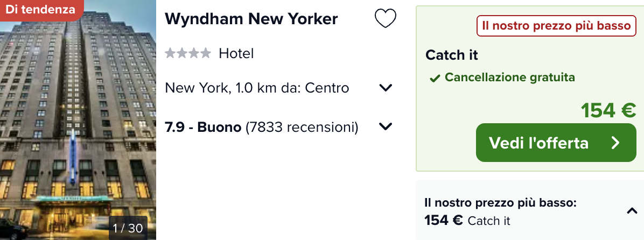This screenshot has height=240, width=644.
Task: Click 'Cancellazione gratuita' label
Action: coord(510,77)
